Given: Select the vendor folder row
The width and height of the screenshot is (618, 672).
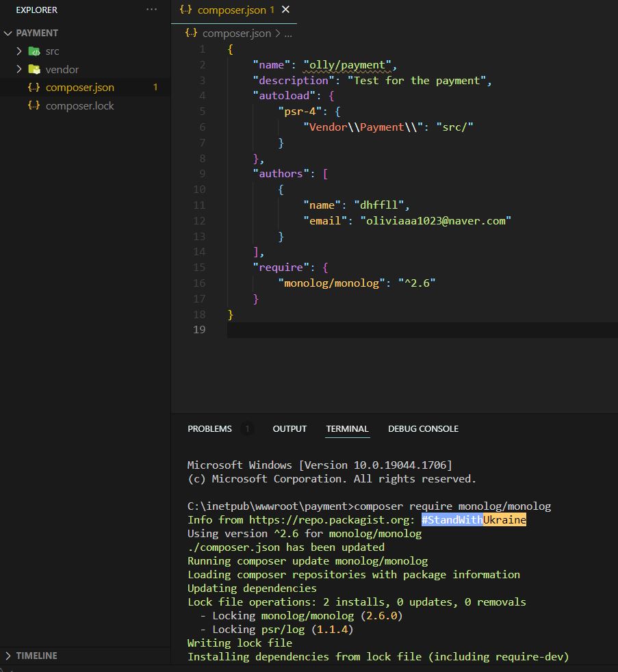Looking at the screenshot, I should (x=86, y=69).
